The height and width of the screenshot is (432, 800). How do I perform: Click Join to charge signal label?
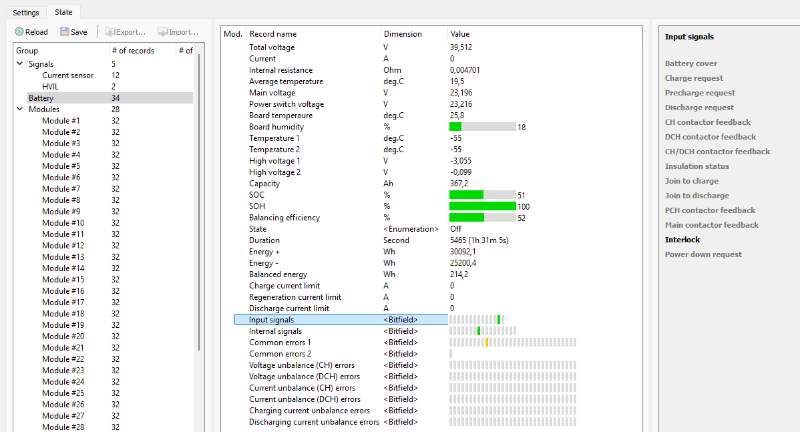click(x=692, y=181)
